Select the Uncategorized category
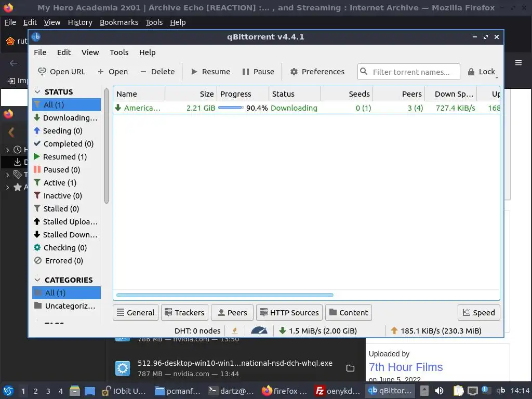532x399 pixels. tap(66, 306)
